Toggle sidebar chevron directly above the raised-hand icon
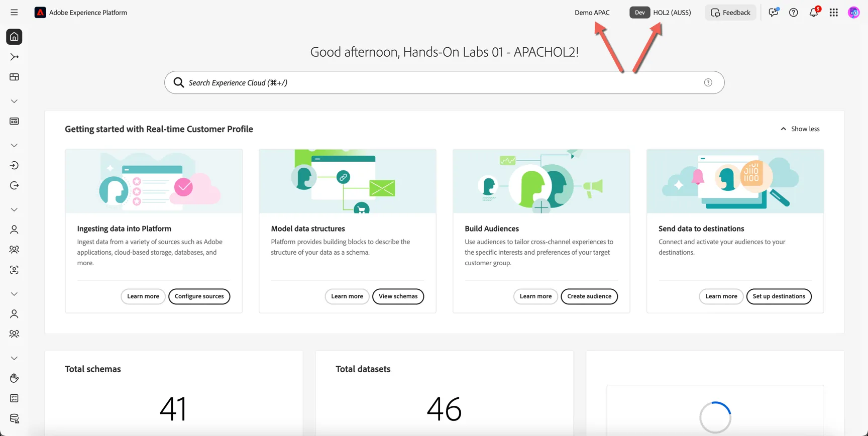The width and height of the screenshot is (868, 436). 14,358
